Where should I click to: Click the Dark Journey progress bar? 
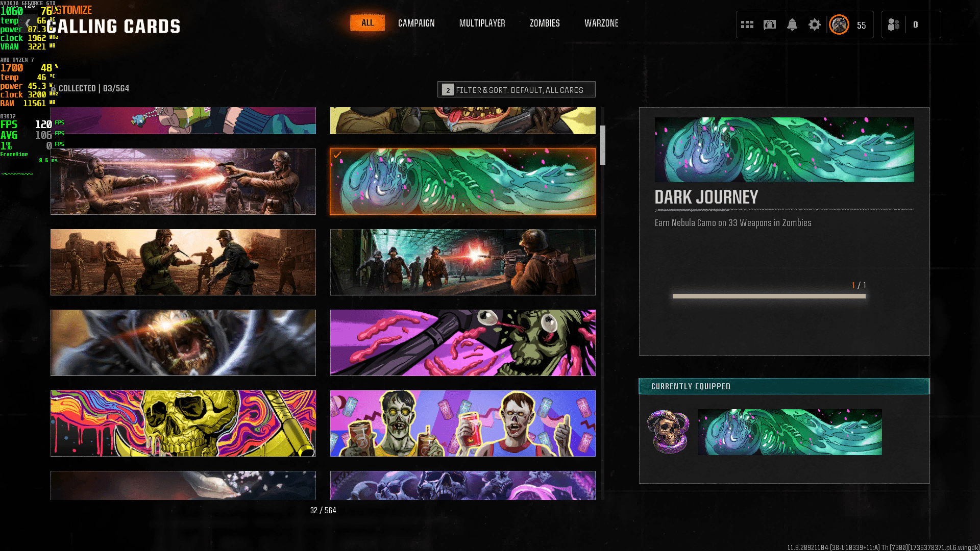coord(769,296)
